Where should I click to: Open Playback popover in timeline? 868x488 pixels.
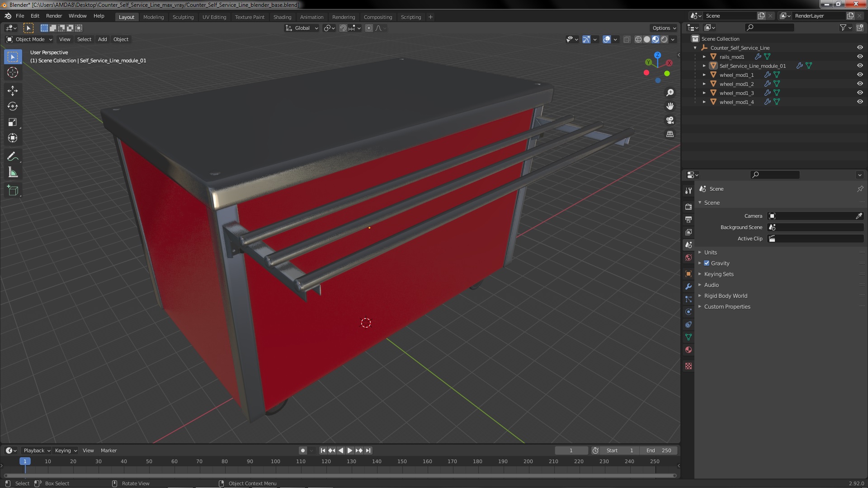coord(37,450)
